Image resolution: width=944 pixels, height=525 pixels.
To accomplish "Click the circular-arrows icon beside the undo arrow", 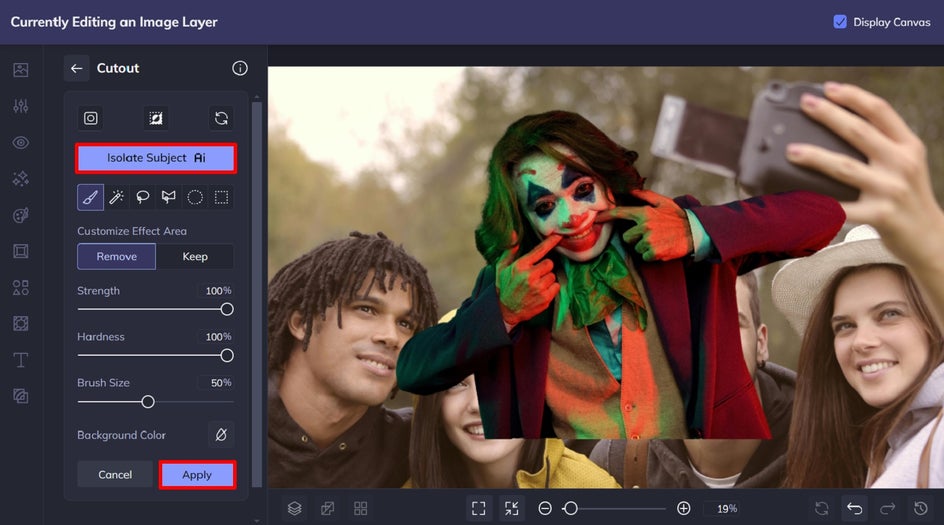I will [x=821, y=509].
